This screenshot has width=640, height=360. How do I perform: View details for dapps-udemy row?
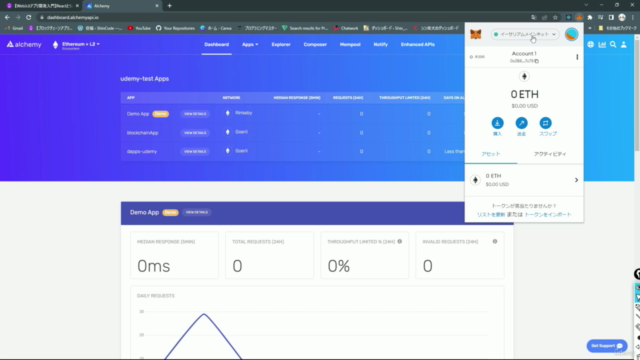pos(195,151)
